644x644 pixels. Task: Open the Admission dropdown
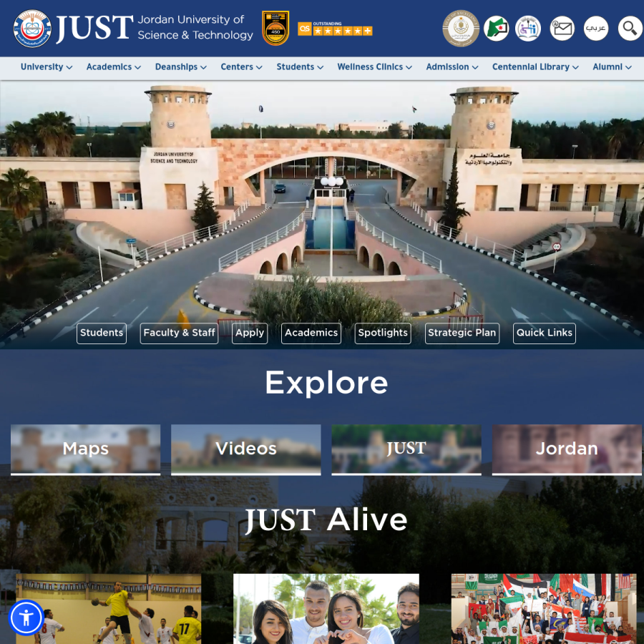pyautogui.click(x=452, y=67)
